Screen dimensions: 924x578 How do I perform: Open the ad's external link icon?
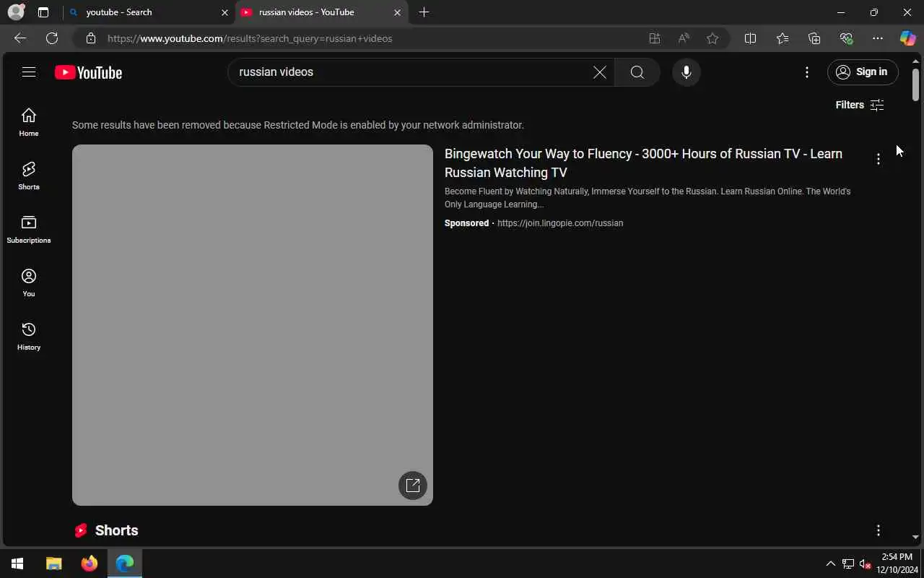pyautogui.click(x=413, y=486)
